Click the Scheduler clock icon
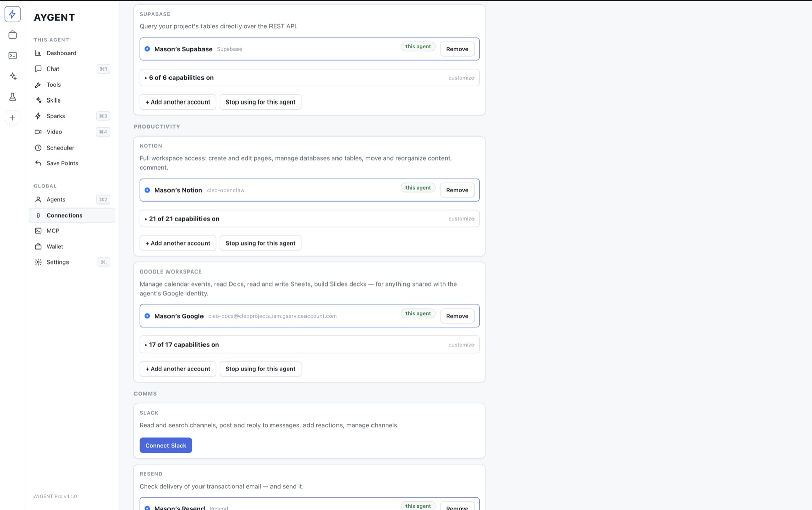Image resolution: width=812 pixels, height=510 pixels. (38, 148)
